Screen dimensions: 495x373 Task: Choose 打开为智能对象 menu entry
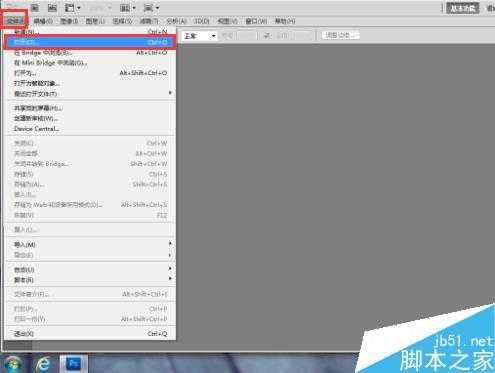(x=90, y=83)
